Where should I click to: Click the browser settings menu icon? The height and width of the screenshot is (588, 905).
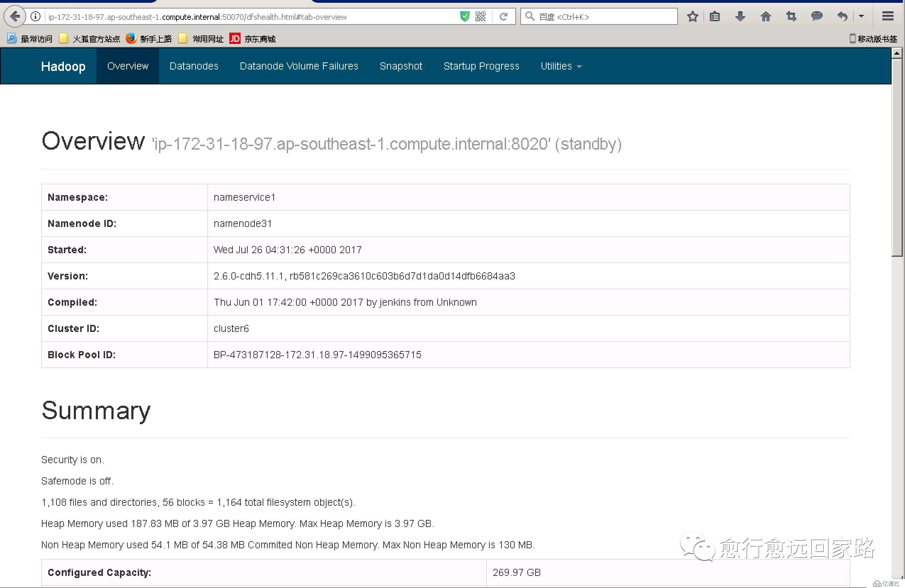889,16
